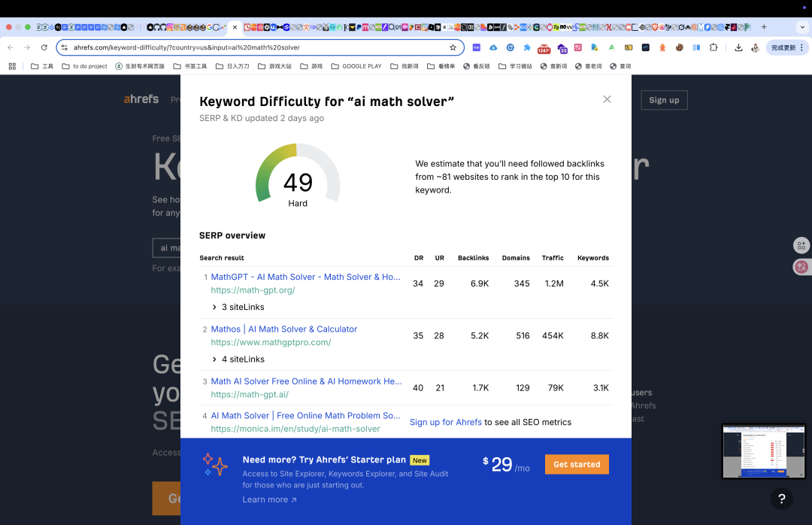The width and height of the screenshot is (812, 525).
Task: Open the 完成更新 update menu
Action: point(787,47)
